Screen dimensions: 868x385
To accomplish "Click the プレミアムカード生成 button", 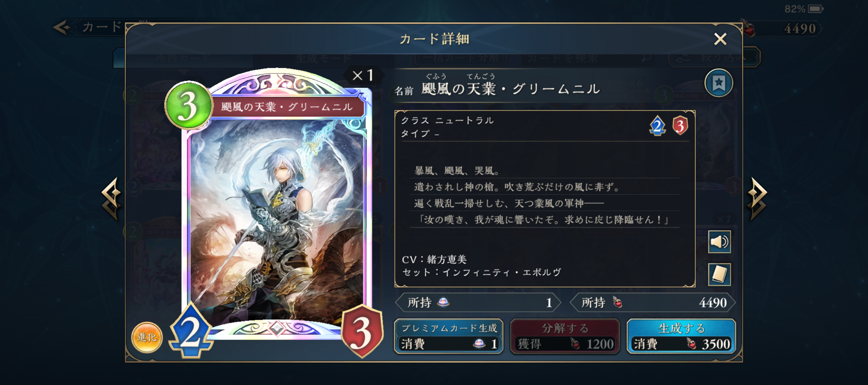I will (449, 336).
